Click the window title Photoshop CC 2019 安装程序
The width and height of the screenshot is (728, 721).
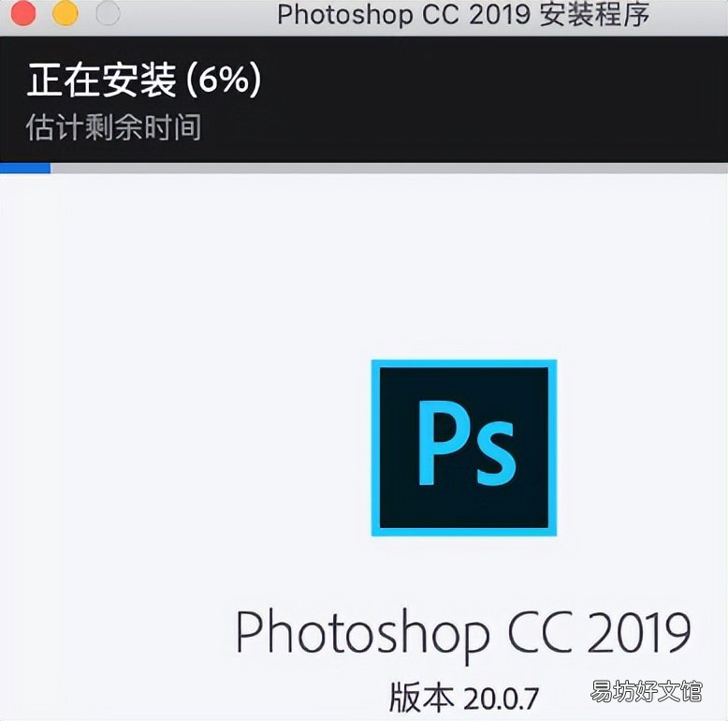pos(463,15)
